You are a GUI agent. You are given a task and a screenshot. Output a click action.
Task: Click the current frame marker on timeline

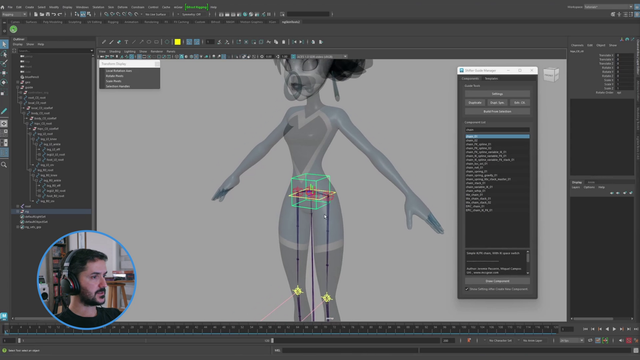click(5, 328)
